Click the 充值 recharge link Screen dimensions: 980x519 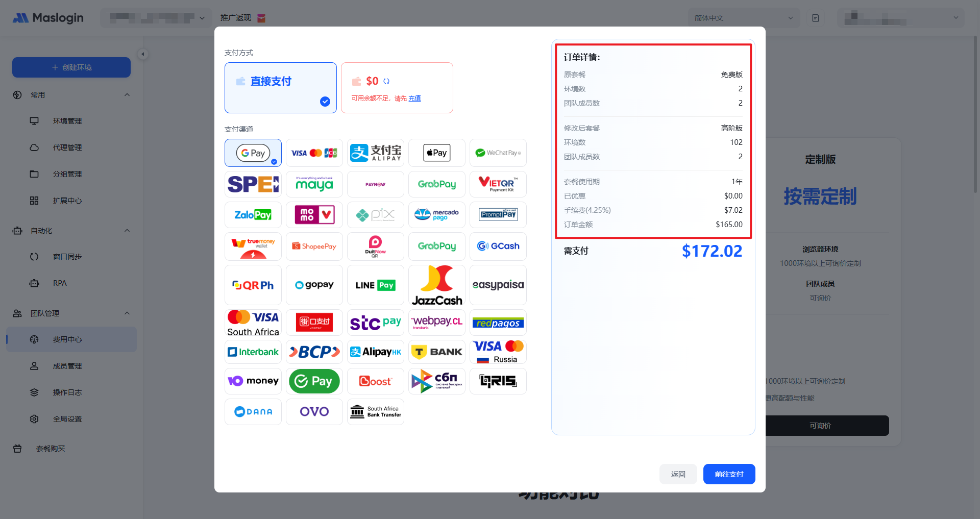coord(414,98)
